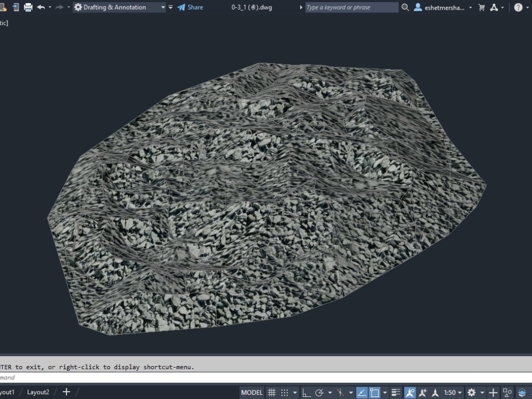532x399 pixels.
Task: Click the Share button
Action: [x=190, y=7]
